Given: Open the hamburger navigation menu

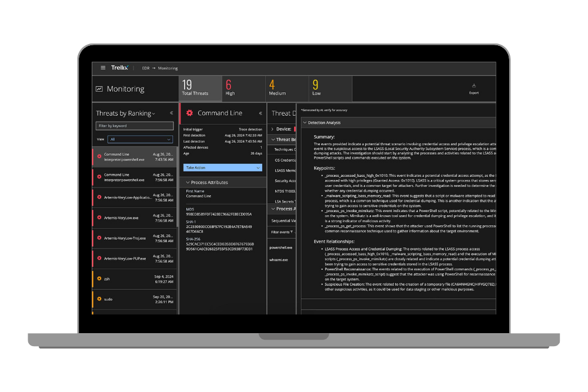Looking at the screenshot, I should coord(103,68).
